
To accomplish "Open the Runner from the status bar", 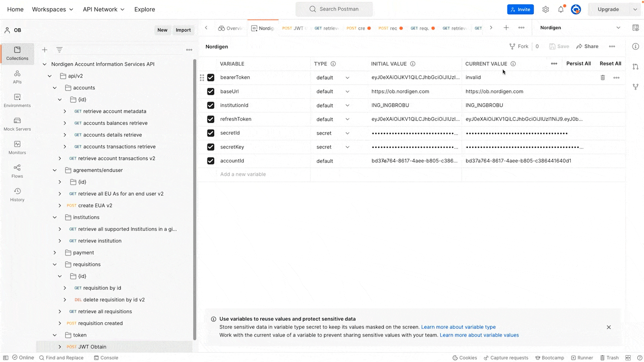I will pos(582,358).
